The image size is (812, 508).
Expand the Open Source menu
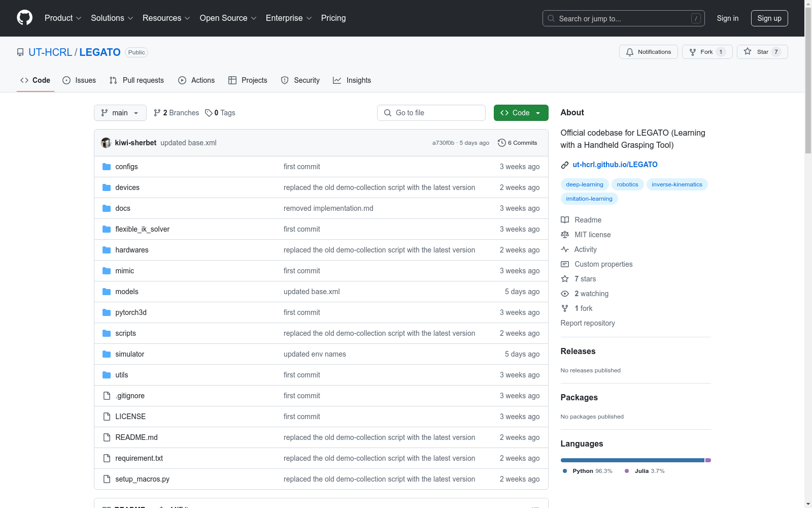coord(228,18)
